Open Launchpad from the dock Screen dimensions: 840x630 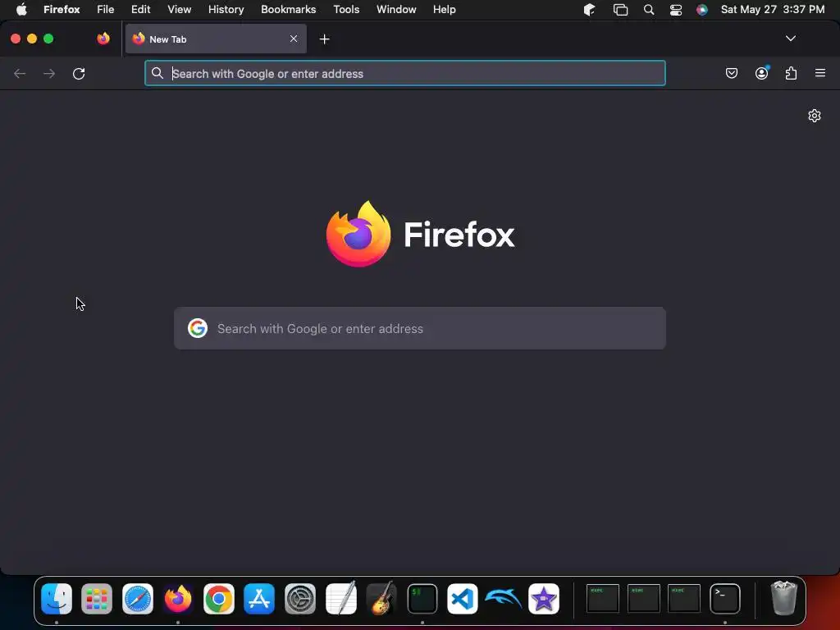tap(97, 598)
